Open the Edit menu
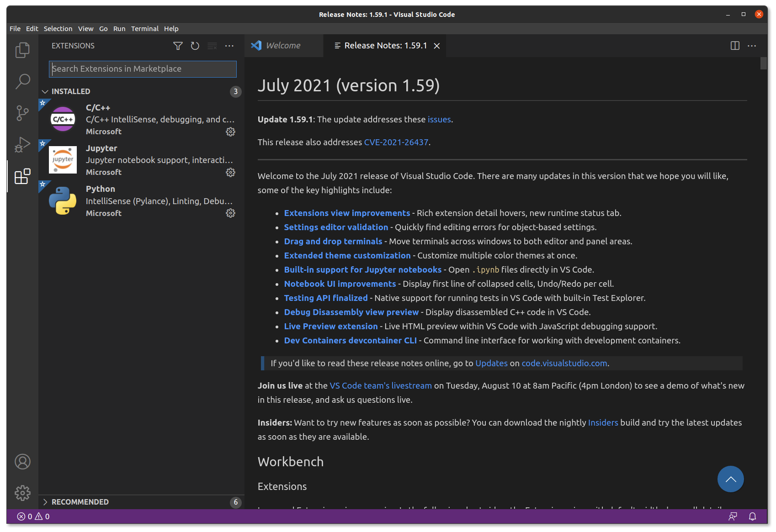 pos(32,28)
